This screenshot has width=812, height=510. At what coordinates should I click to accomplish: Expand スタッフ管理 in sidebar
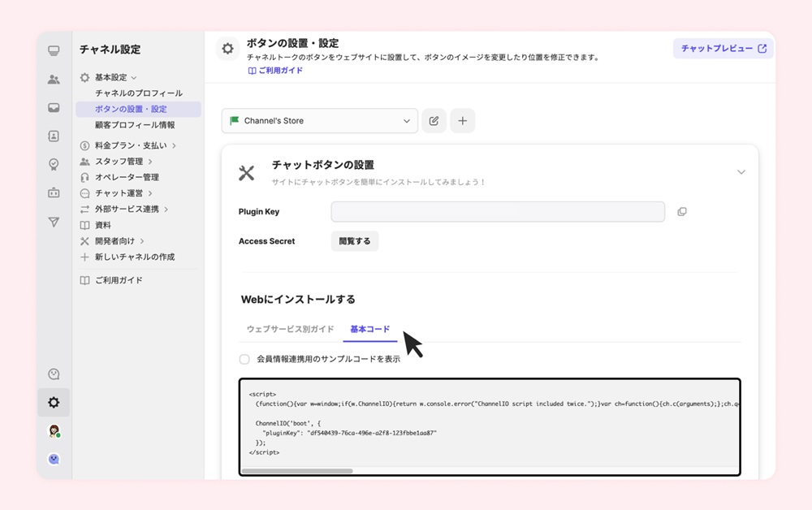pyautogui.click(x=150, y=162)
